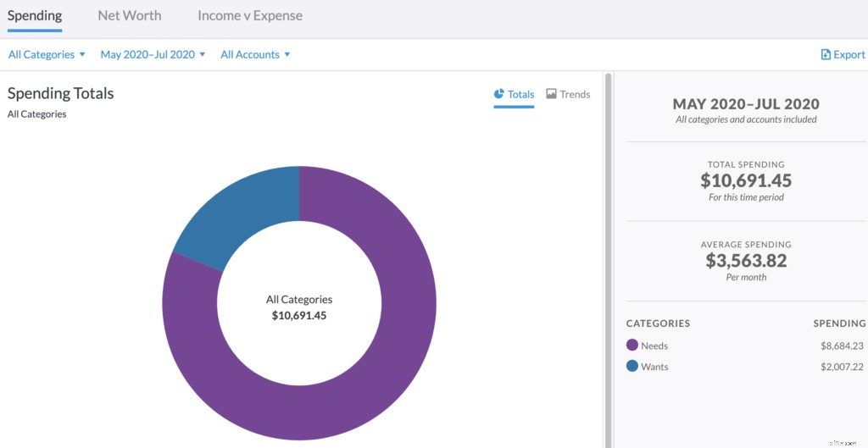Open the Wants category in the list
The height and width of the screenshot is (448, 868).
coord(654,367)
